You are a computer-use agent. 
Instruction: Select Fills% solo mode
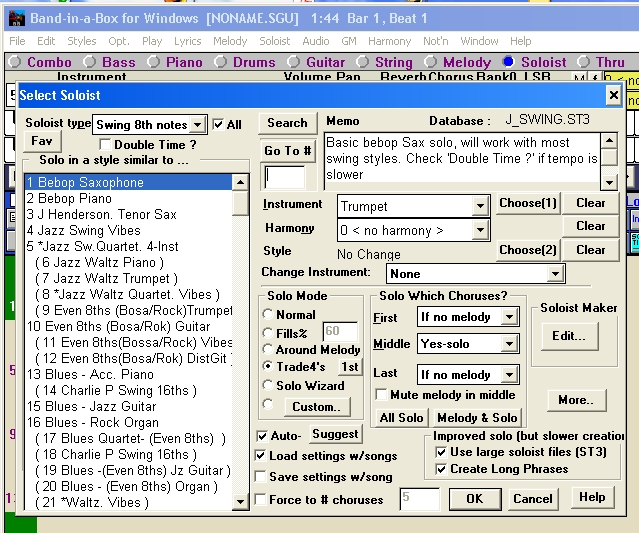click(267, 333)
